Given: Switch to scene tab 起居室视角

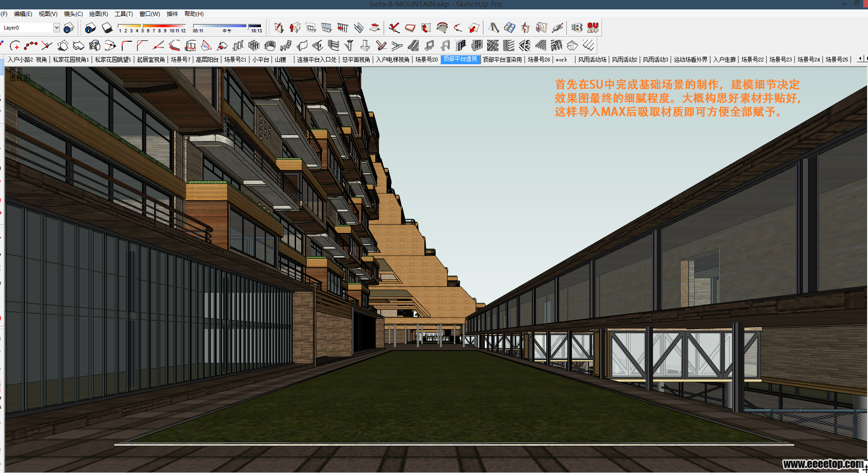Looking at the screenshot, I should click(151, 60).
